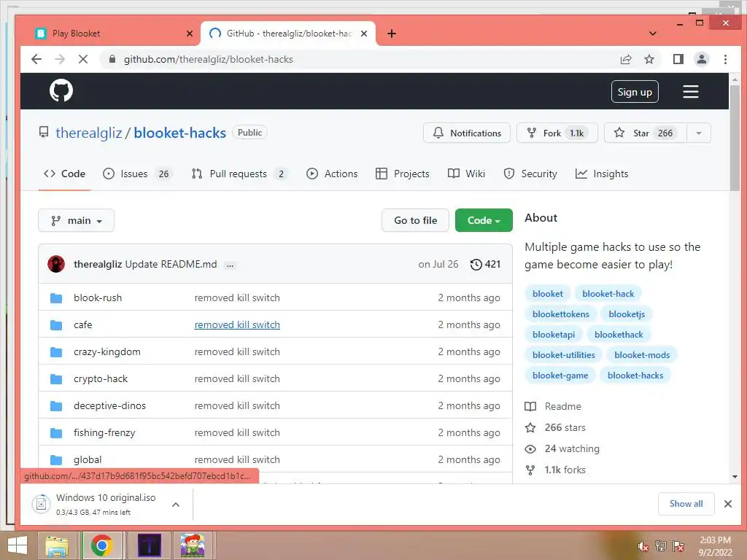Screen dimensions: 747x560
Task: Open options for Windows 10 original.iso download
Action: tap(176, 505)
